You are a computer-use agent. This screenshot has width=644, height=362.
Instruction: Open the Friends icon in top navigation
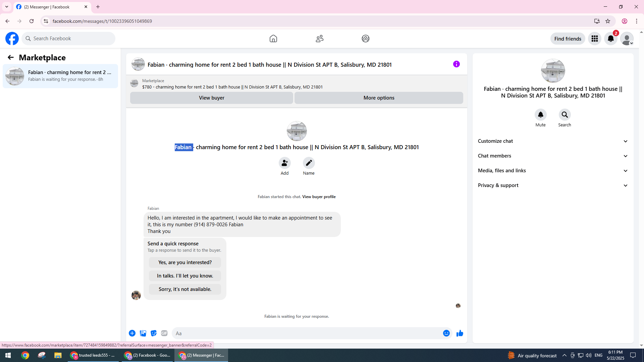point(320,39)
